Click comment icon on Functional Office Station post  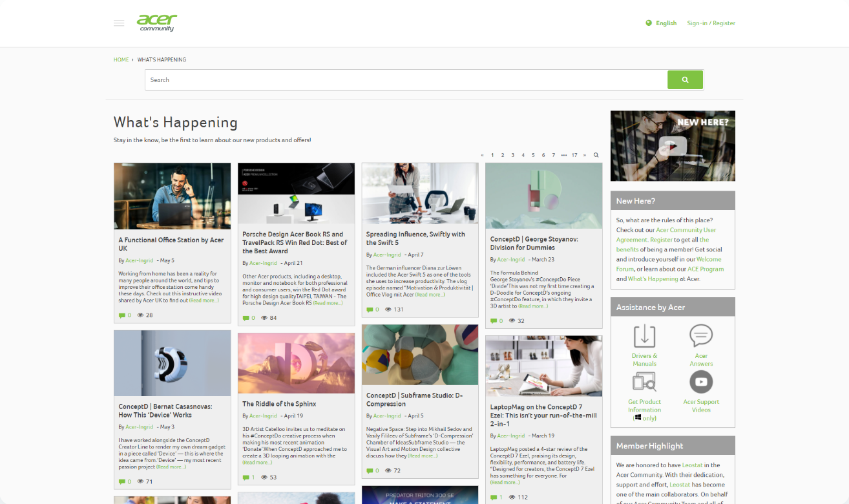(121, 315)
